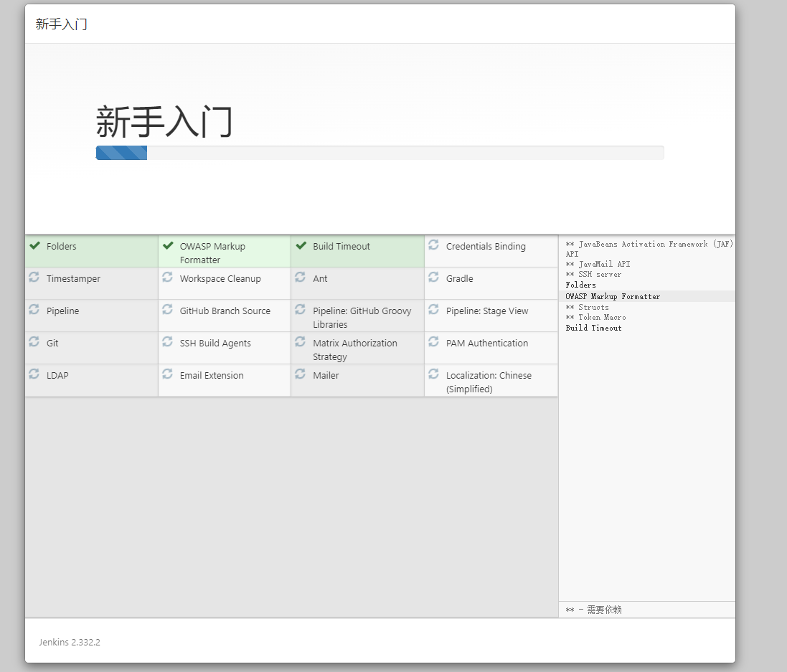
Task: Click the Jenkins 2.332.2 version text
Action: [70, 643]
